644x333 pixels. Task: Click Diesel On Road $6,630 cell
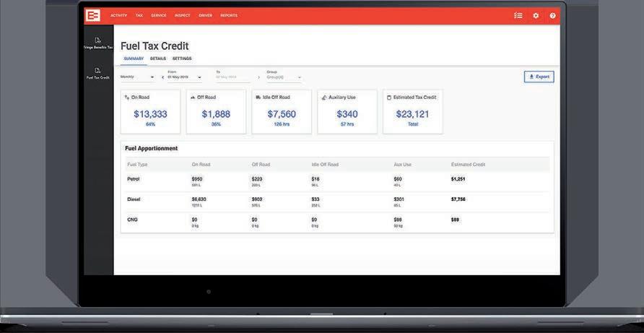coord(199,202)
